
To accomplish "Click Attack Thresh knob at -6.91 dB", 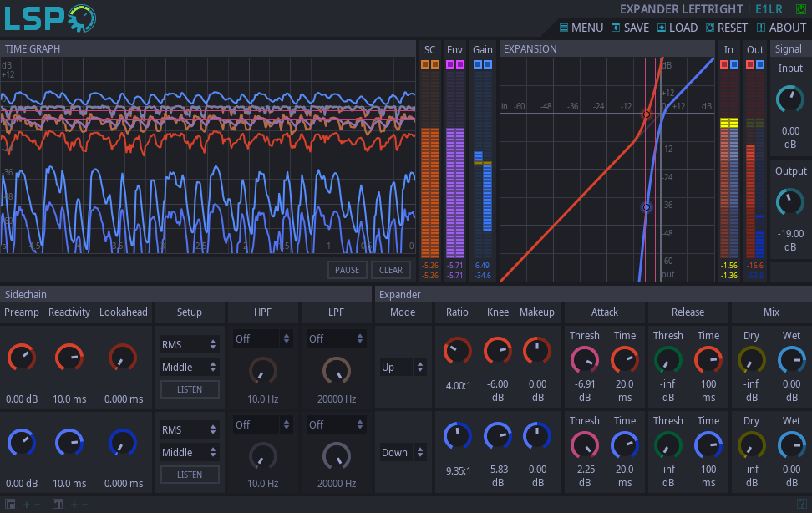I will pyautogui.click(x=585, y=360).
